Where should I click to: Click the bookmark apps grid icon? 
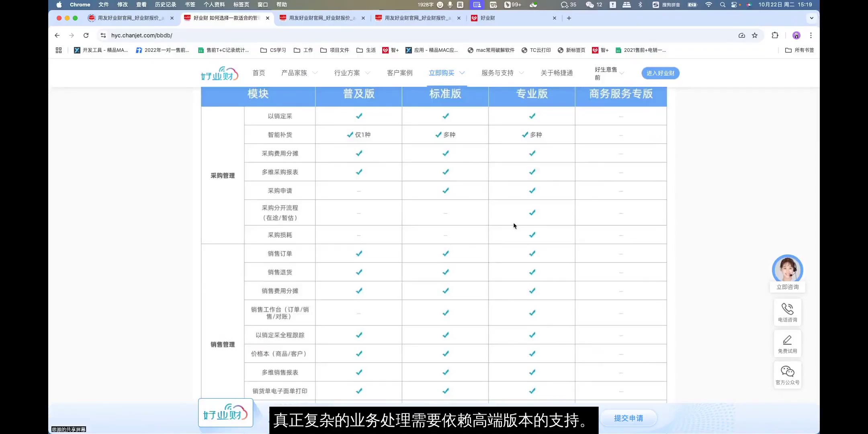[x=58, y=50]
